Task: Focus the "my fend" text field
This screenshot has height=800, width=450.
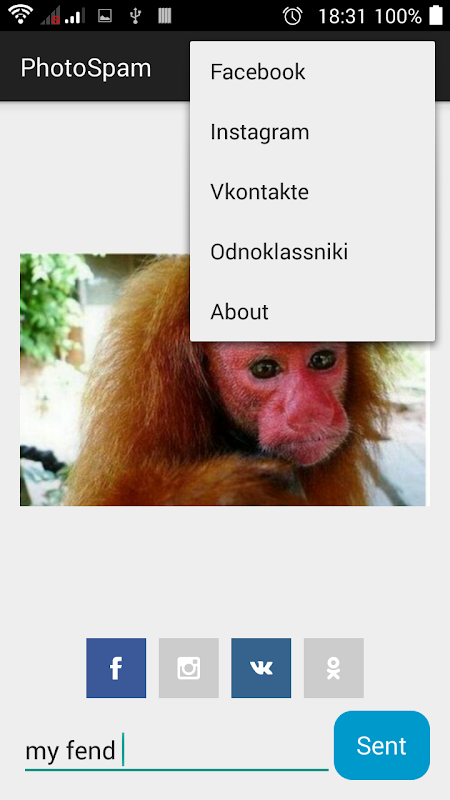Action: click(177, 751)
